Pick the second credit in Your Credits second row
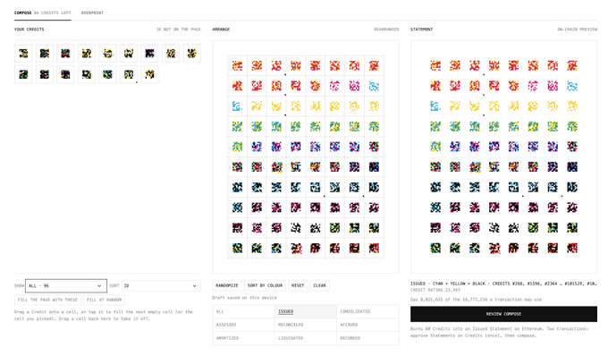Screen dimensions: 608x364 [x=45, y=74]
